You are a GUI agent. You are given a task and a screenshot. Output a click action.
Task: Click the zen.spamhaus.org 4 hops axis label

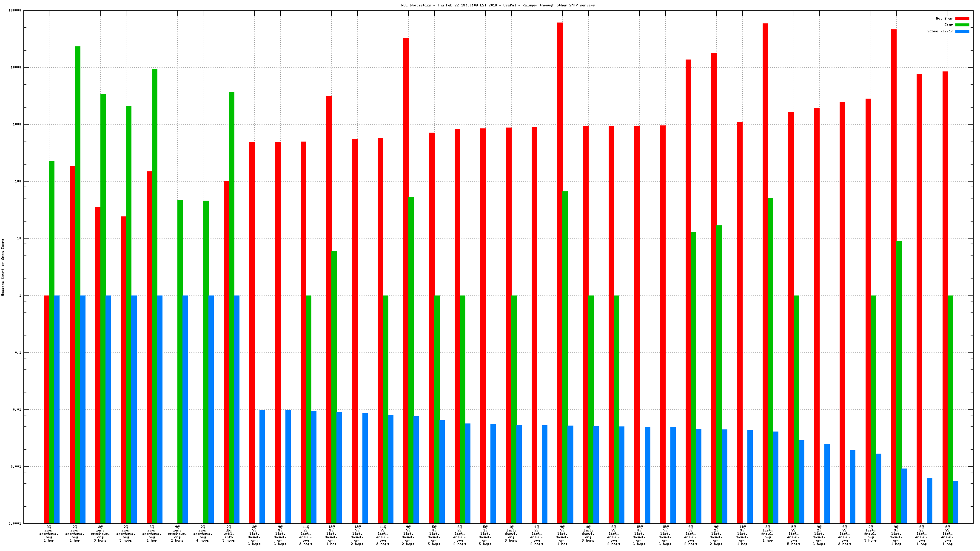(203, 534)
